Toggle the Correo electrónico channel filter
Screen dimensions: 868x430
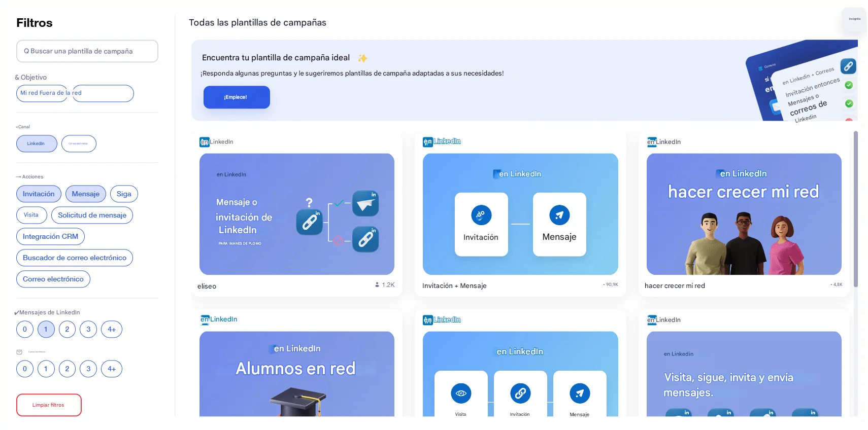[x=79, y=144]
